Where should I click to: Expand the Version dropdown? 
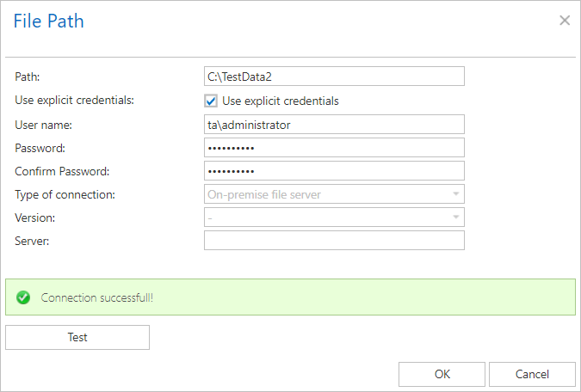click(x=334, y=217)
